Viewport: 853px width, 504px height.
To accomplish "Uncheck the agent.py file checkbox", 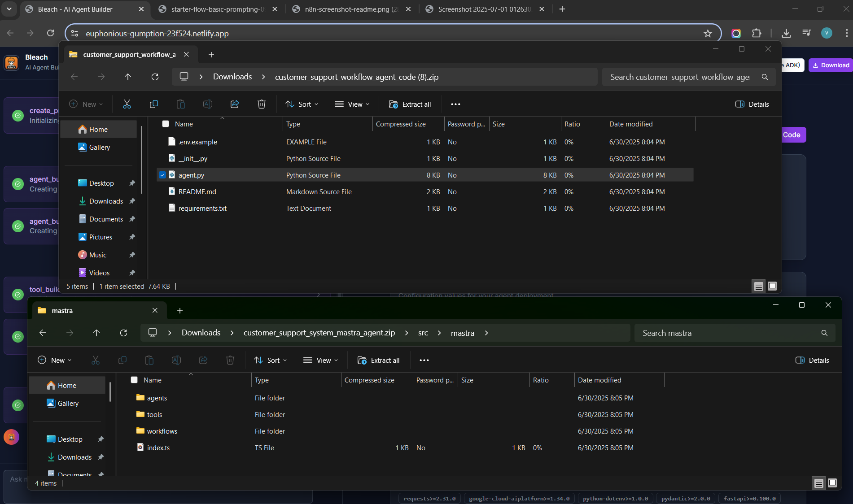I will (162, 175).
